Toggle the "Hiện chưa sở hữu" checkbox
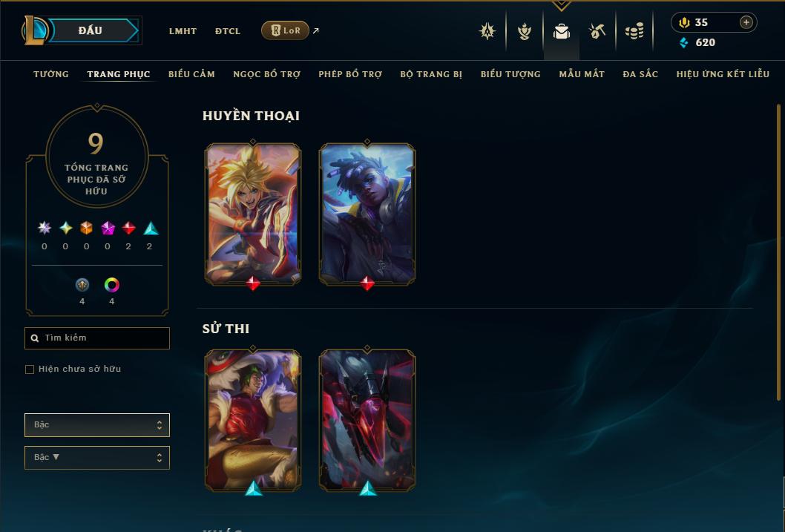This screenshot has width=785, height=532. [x=30, y=370]
